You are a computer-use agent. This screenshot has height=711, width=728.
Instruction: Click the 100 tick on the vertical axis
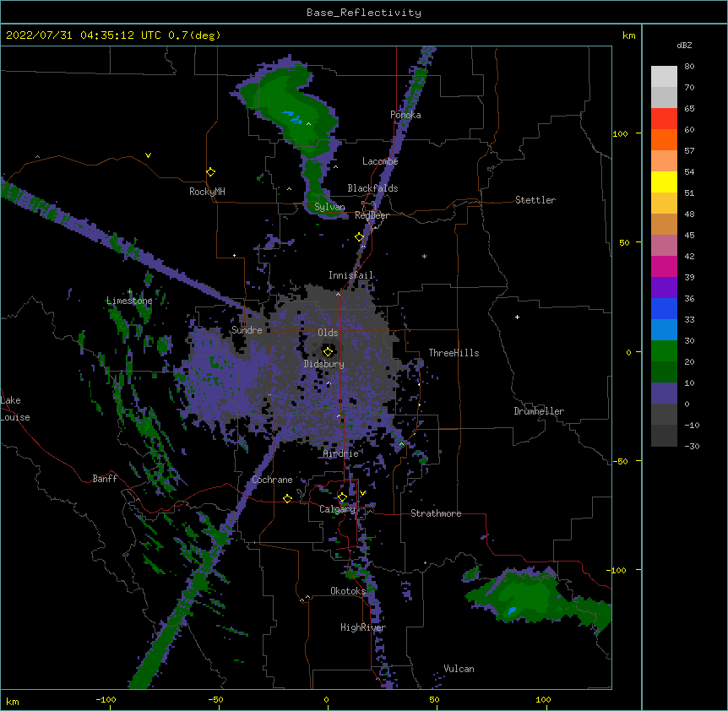tap(620, 133)
